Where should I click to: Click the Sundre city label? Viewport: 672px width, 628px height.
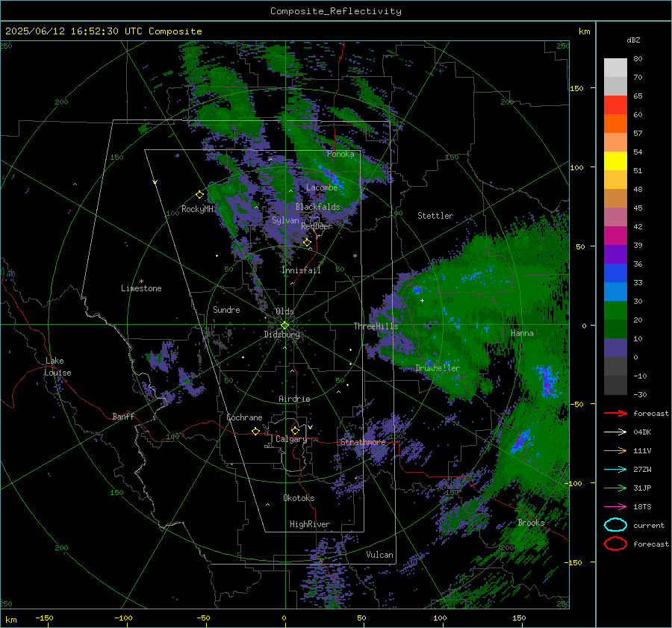pos(226,309)
